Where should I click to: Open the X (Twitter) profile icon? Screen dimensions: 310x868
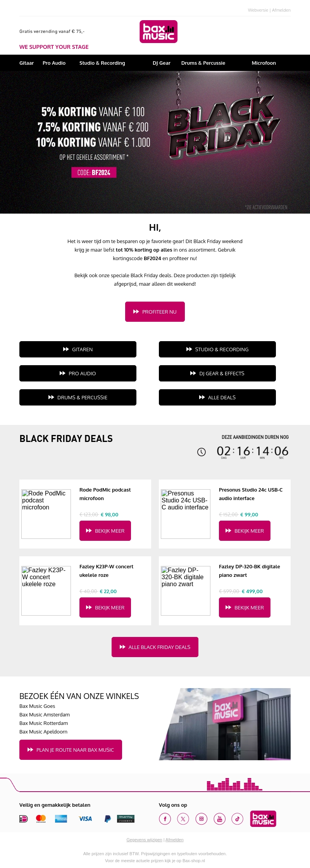[183, 819]
